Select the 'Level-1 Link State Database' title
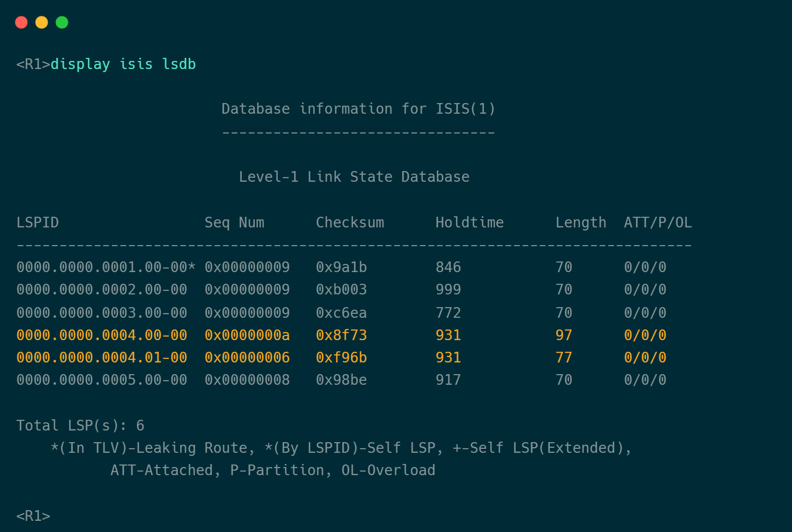The width and height of the screenshot is (792, 532). [354, 177]
